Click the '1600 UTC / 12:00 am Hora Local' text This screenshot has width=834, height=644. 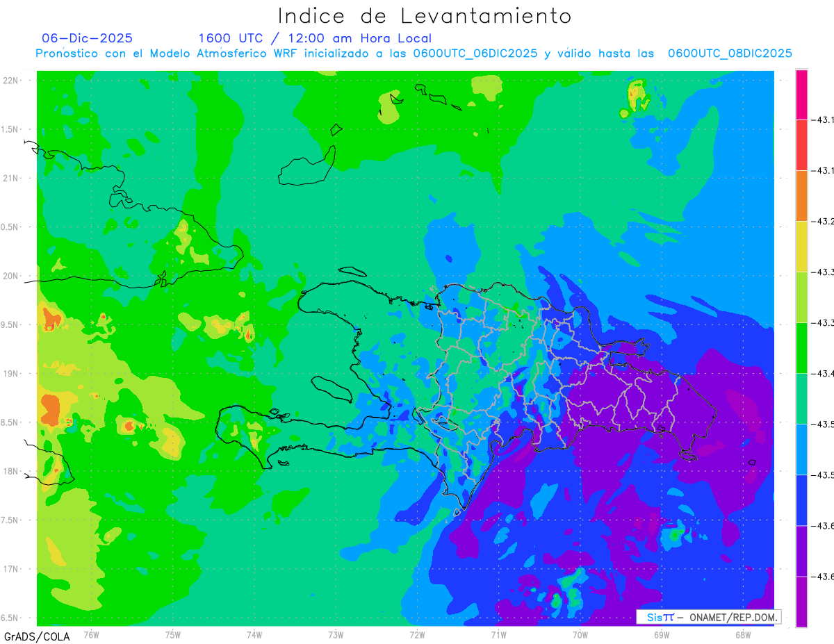(315, 38)
